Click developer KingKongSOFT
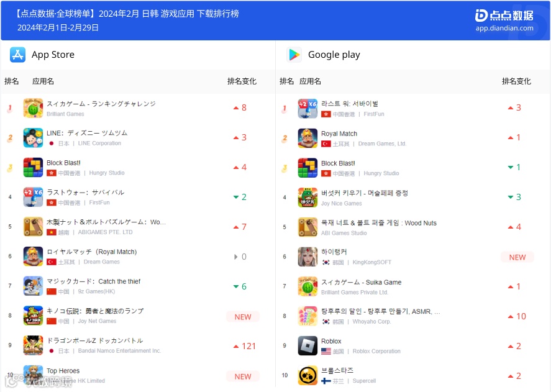Image resolution: width=551 pixels, height=392 pixels. point(371,262)
